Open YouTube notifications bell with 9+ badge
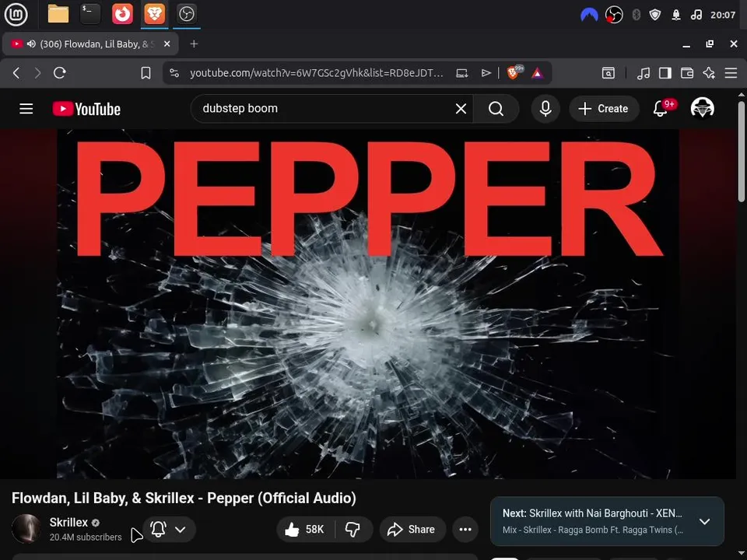This screenshot has height=560, width=747. [661, 109]
